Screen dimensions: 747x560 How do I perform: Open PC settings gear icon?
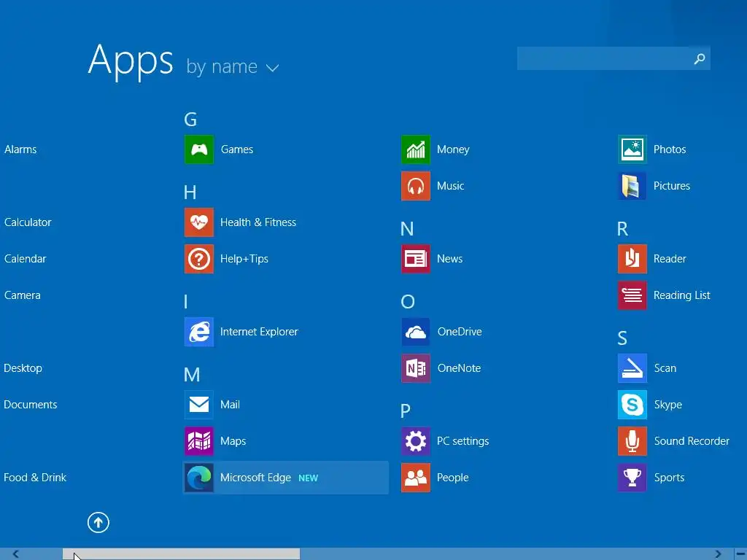[x=415, y=441]
